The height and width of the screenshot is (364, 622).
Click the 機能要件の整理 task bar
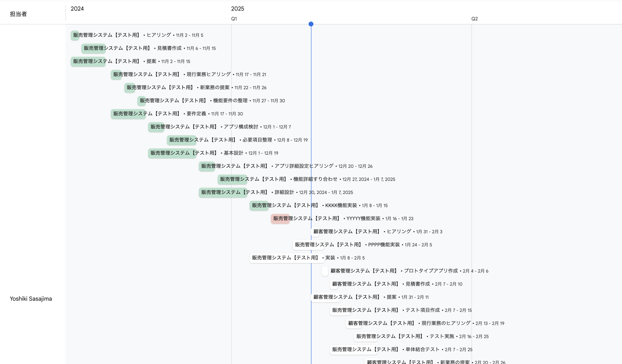click(x=141, y=101)
